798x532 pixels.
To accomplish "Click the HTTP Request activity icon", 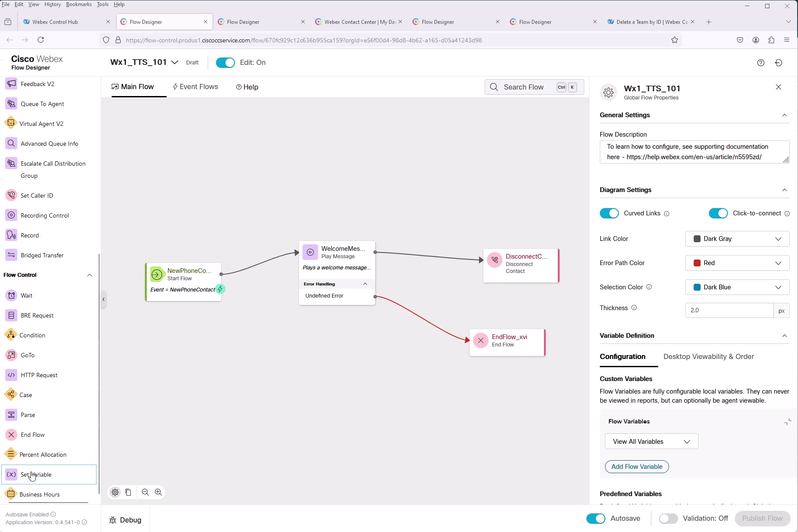I will pos(11,375).
